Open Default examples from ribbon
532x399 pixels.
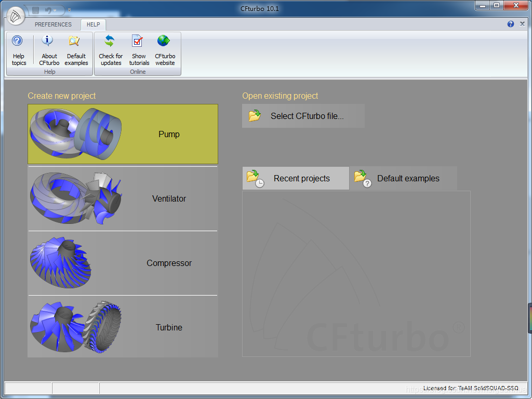(76, 50)
